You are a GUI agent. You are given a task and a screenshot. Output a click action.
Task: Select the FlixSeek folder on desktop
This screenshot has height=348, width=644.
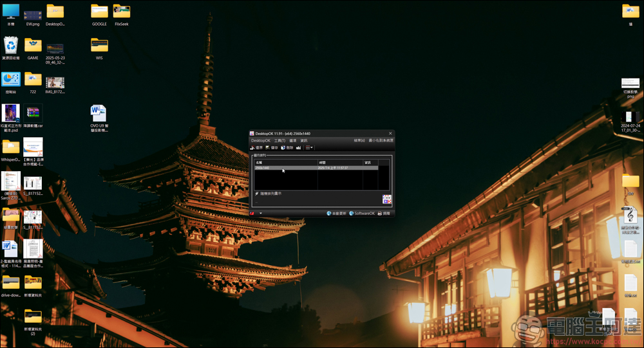[x=122, y=15]
